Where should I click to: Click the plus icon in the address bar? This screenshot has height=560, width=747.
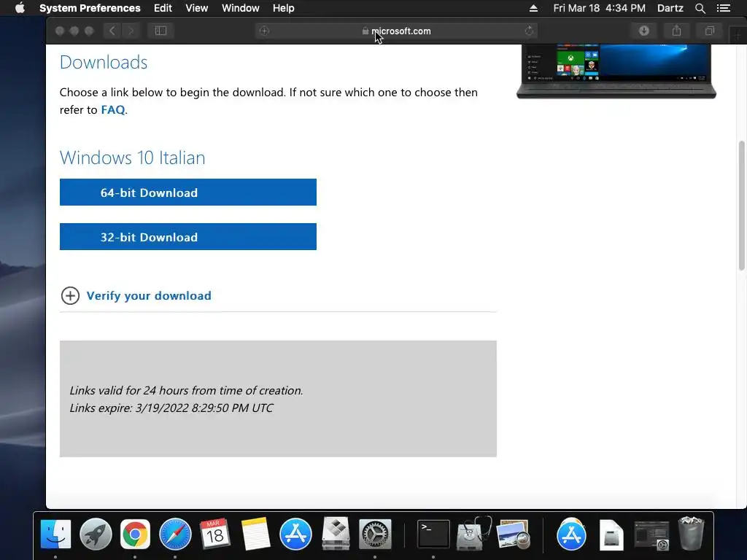click(x=264, y=31)
